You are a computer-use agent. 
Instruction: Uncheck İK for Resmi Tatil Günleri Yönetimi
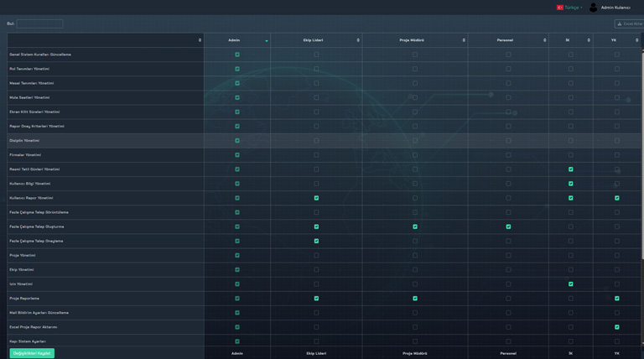[571, 169]
